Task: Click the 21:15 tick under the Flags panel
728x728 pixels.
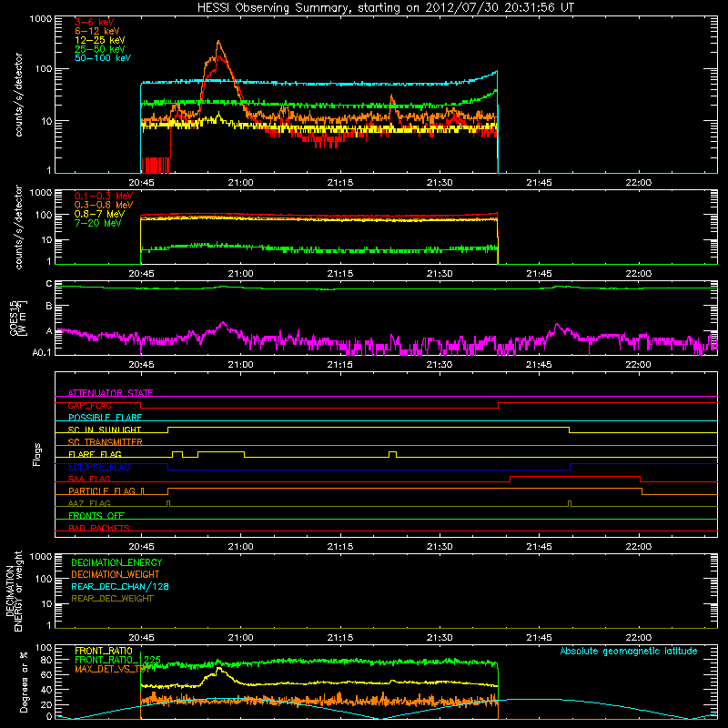Action: pyautogui.click(x=339, y=547)
